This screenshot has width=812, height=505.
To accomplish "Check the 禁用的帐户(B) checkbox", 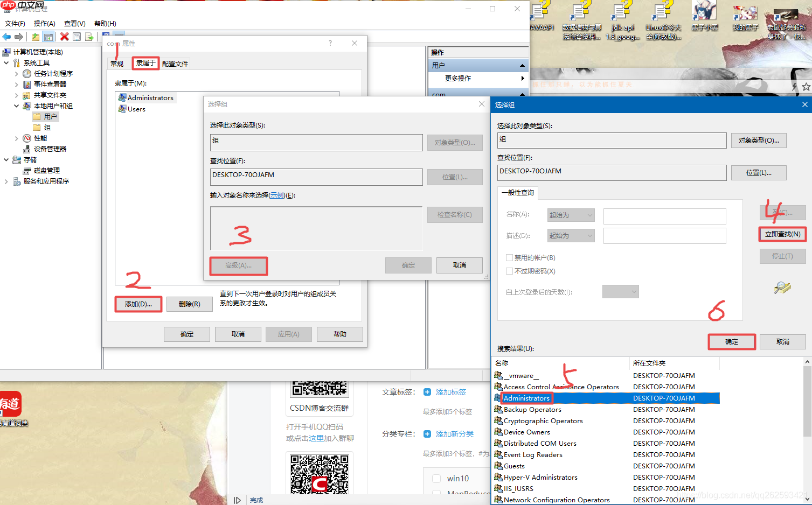I will pos(509,258).
